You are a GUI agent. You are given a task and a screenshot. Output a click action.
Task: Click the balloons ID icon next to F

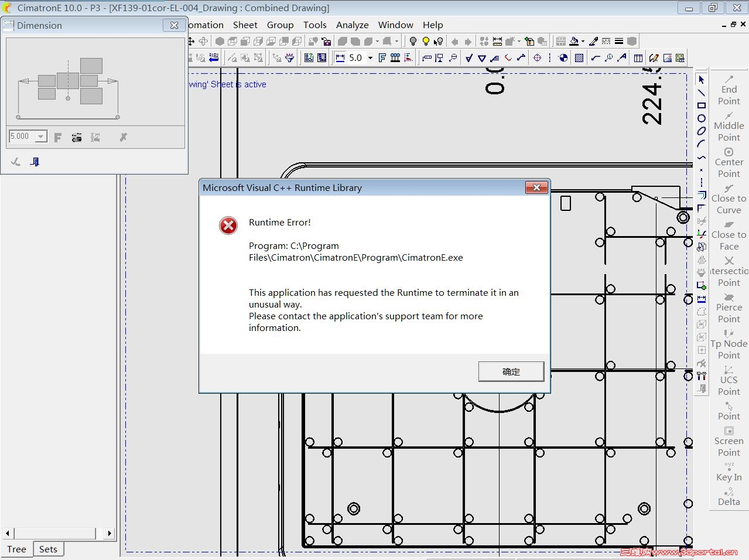[395, 57]
